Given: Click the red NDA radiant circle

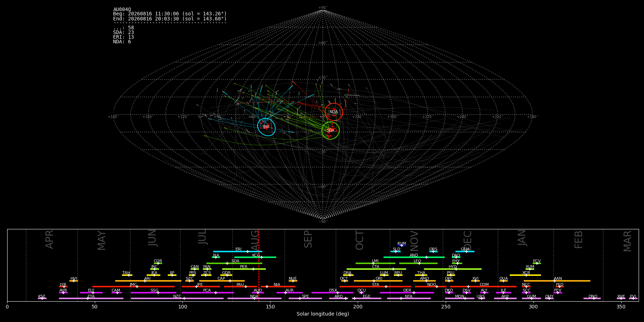Looking at the screenshot, I should pyautogui.click(x=334, y=112).
